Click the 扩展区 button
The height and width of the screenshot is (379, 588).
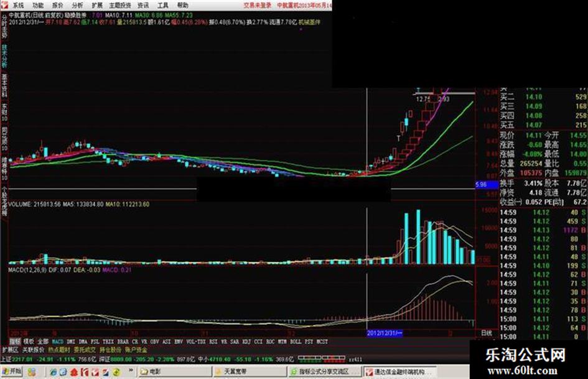pos(10,350)
